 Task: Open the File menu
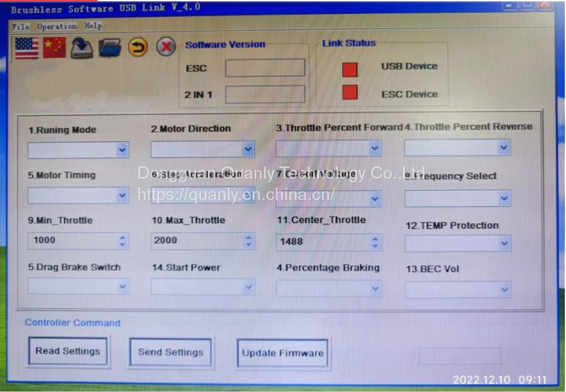20,27
